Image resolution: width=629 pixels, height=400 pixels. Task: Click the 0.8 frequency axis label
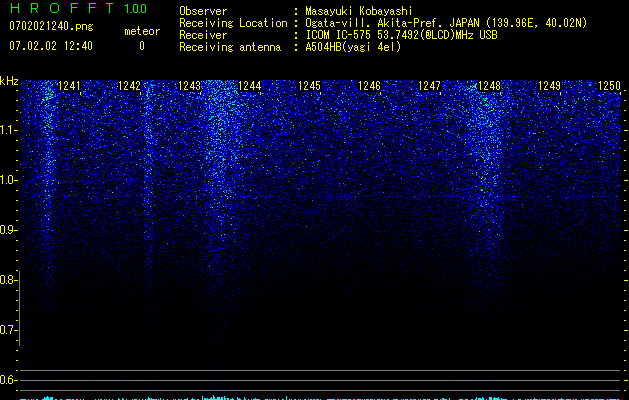8,280
